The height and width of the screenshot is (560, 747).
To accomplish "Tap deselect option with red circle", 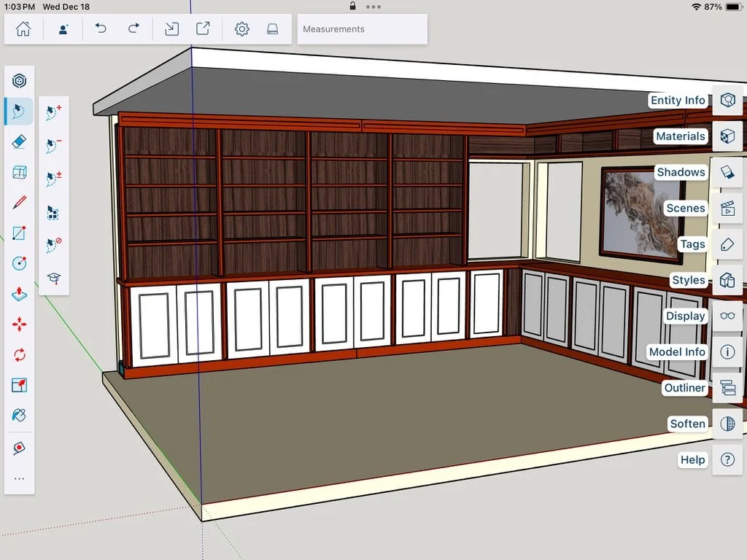I will (x=54, y=245).
